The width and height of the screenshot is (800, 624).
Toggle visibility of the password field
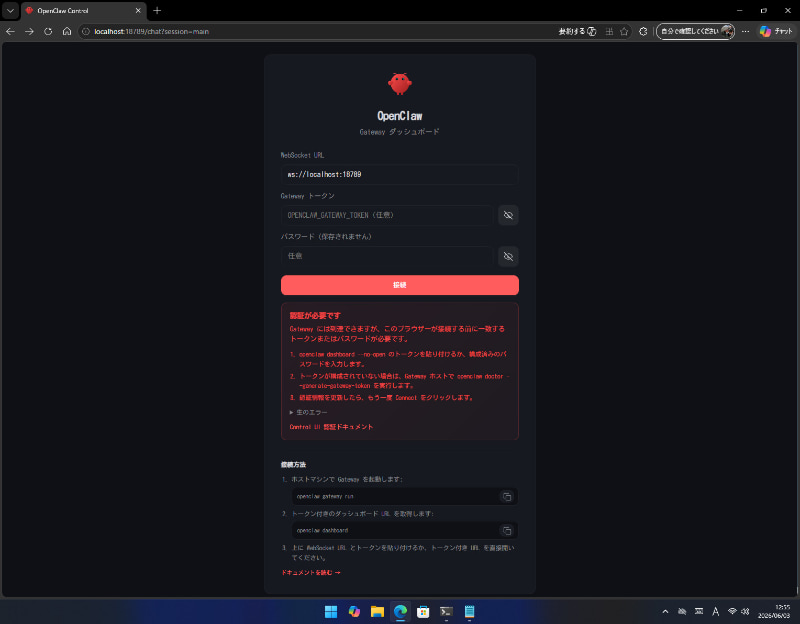click(508, 256)
